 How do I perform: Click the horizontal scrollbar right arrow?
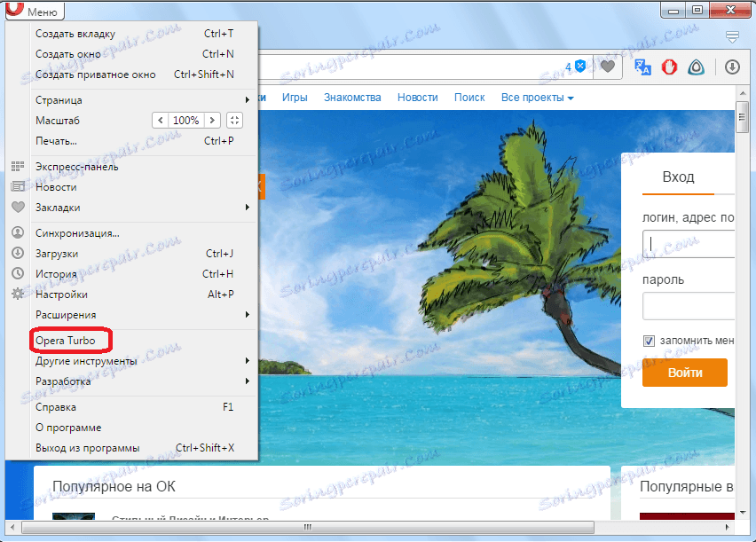[x=728, y=527]
